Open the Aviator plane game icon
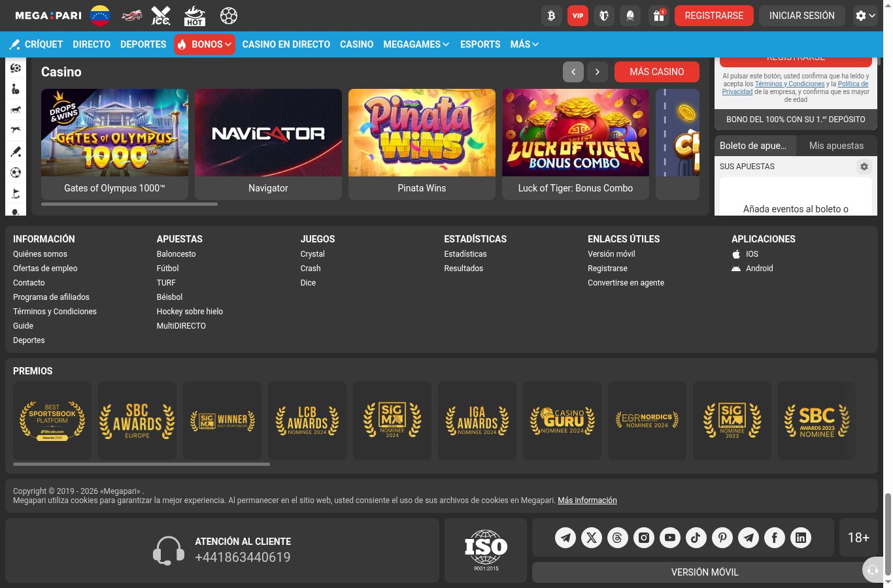Viewport: 893px width, 588px height. (131, 16)
